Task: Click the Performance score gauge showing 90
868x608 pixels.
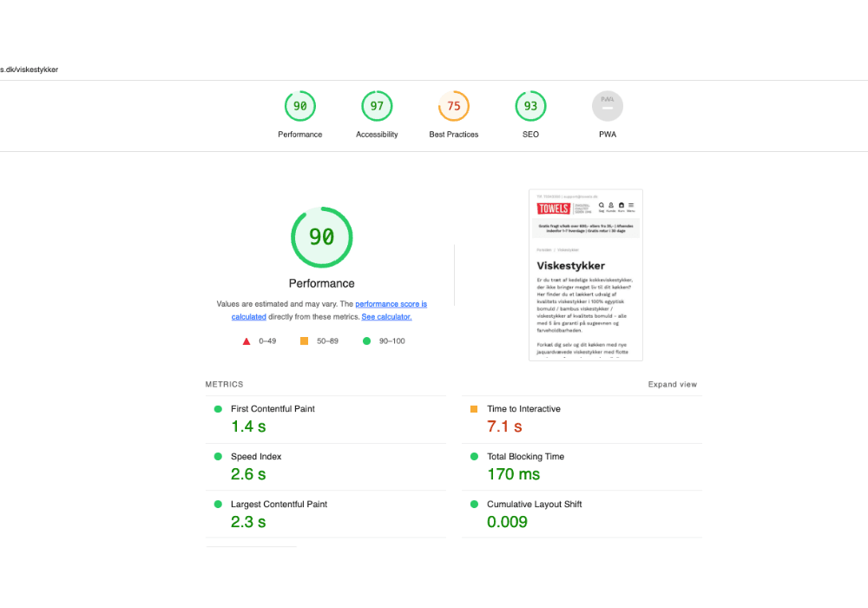Action: click(300, 107)
